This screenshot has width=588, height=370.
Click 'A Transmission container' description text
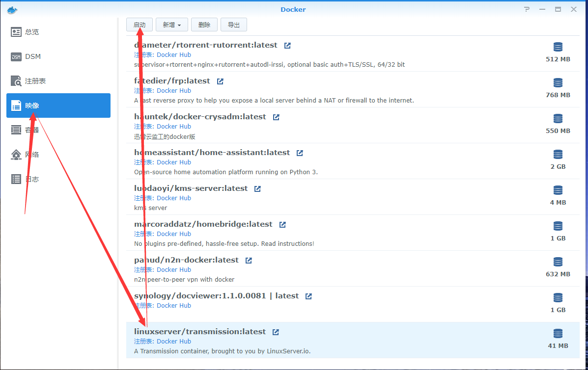(x=223, y=351)
